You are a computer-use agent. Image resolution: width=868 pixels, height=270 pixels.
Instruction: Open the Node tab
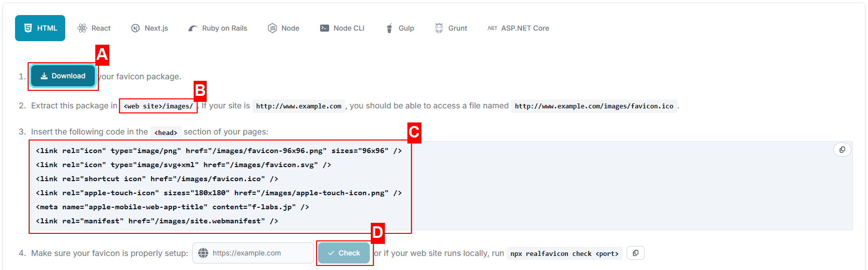(x=283, y=28)
